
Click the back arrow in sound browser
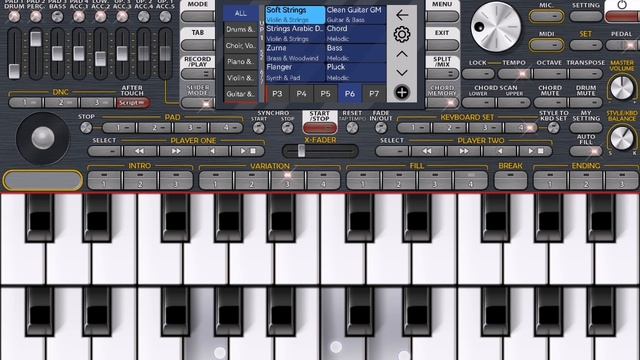[x=402, y=15]
